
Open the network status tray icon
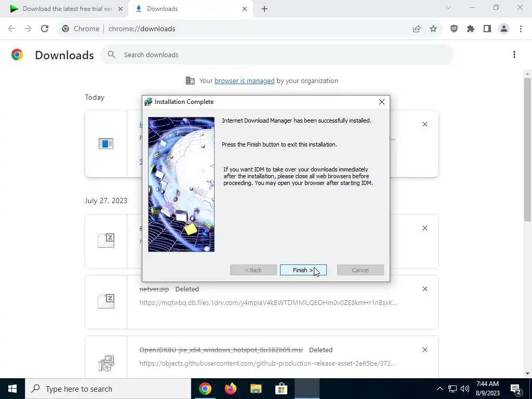(453, 389)
